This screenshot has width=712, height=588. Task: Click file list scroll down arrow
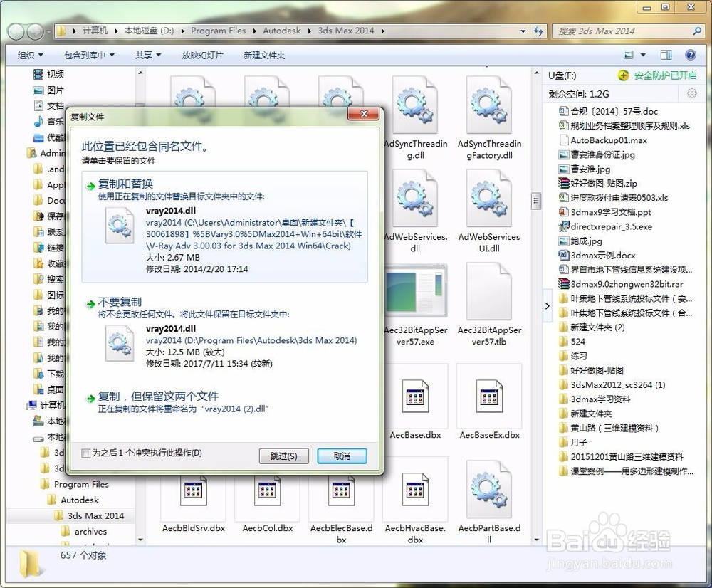pyautogui.click(x=536, y=540)
